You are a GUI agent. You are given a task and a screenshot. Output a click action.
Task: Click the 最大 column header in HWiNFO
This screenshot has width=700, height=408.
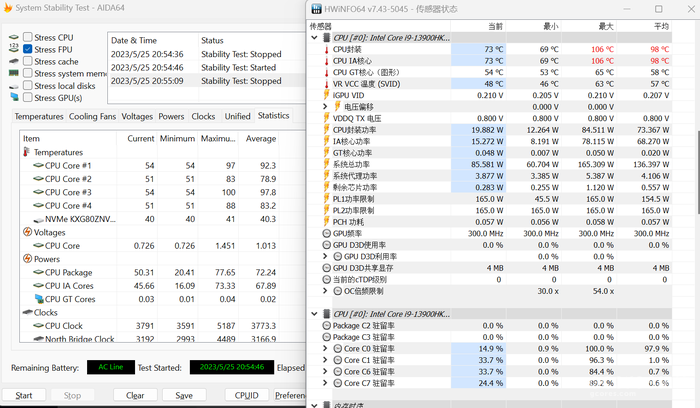click(605, 26)
